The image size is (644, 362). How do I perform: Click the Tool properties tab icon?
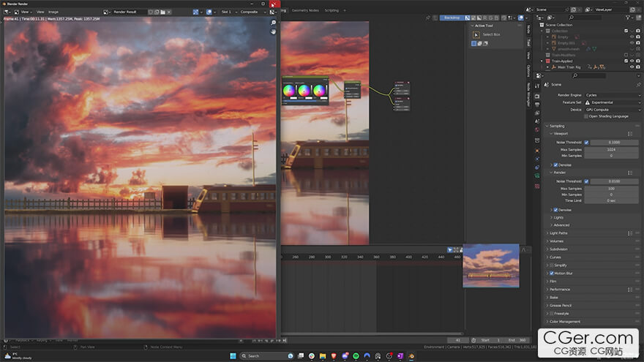pos(537,85)
